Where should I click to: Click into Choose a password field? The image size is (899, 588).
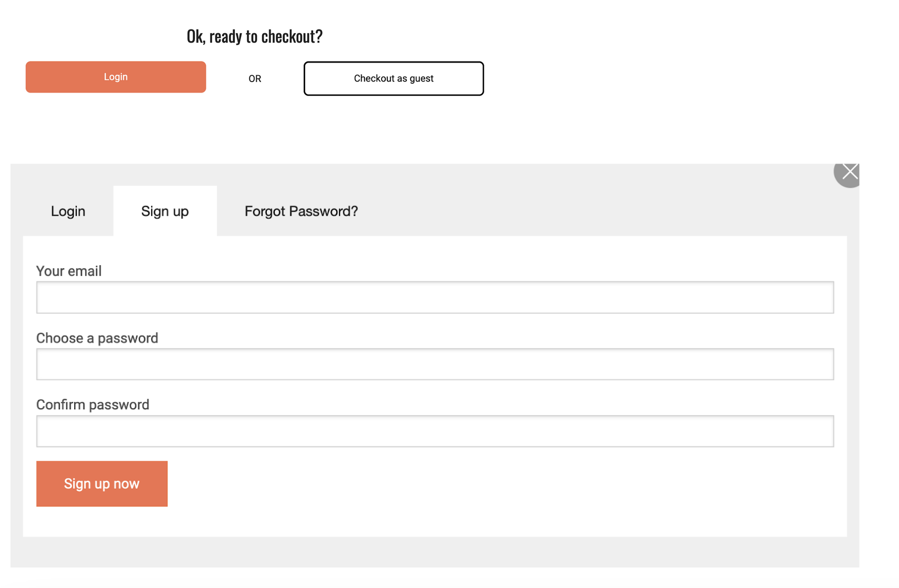point(435,364)
